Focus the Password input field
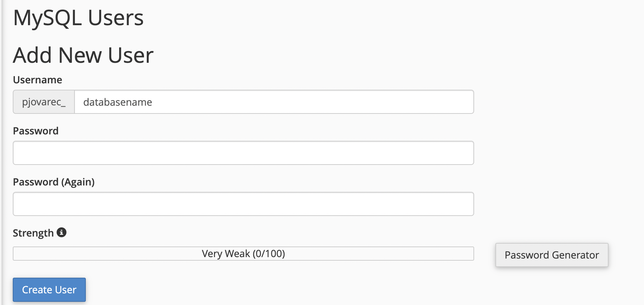644x305 pixels. (x=243, y=153)
